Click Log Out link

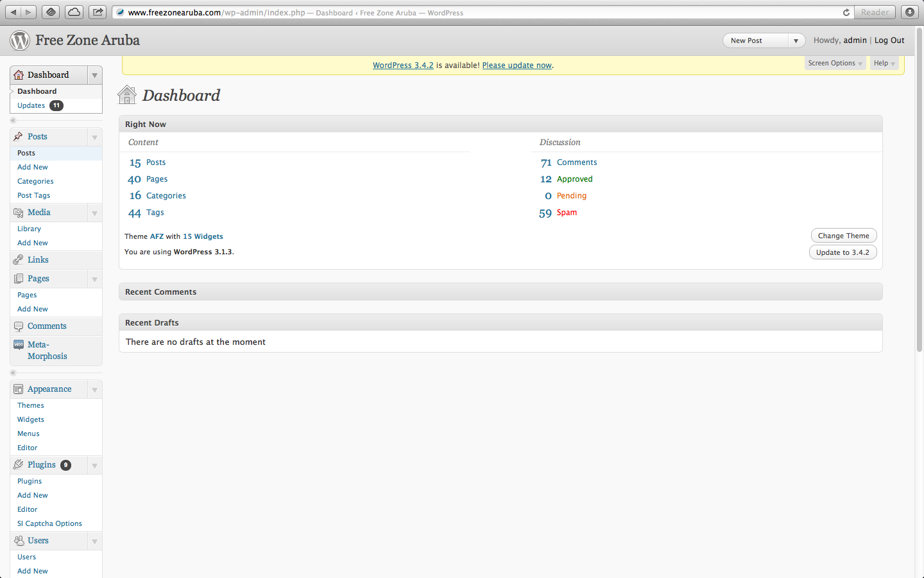coord(889,40)
